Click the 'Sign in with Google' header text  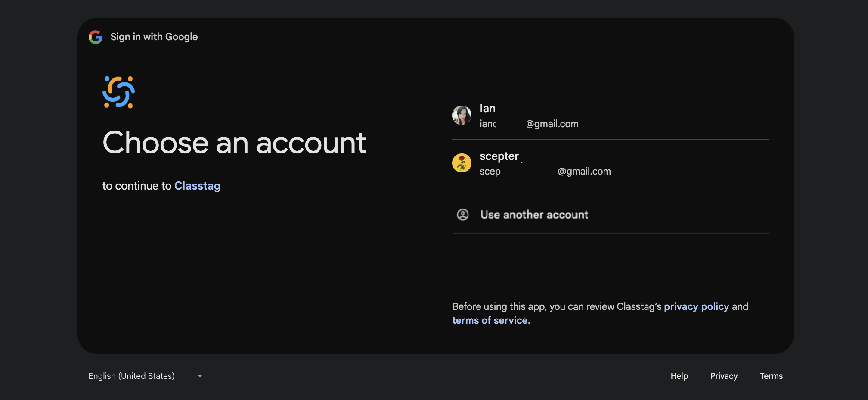154,37
